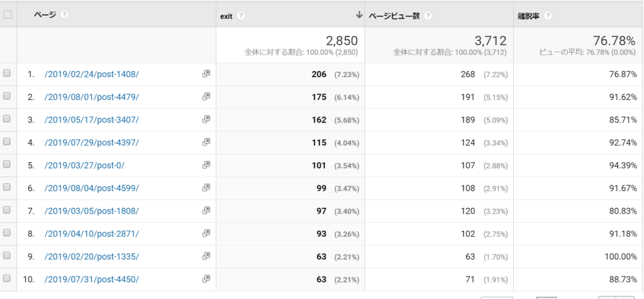Click the /2019/08/04/post-4599/ link

coord(92,188)
